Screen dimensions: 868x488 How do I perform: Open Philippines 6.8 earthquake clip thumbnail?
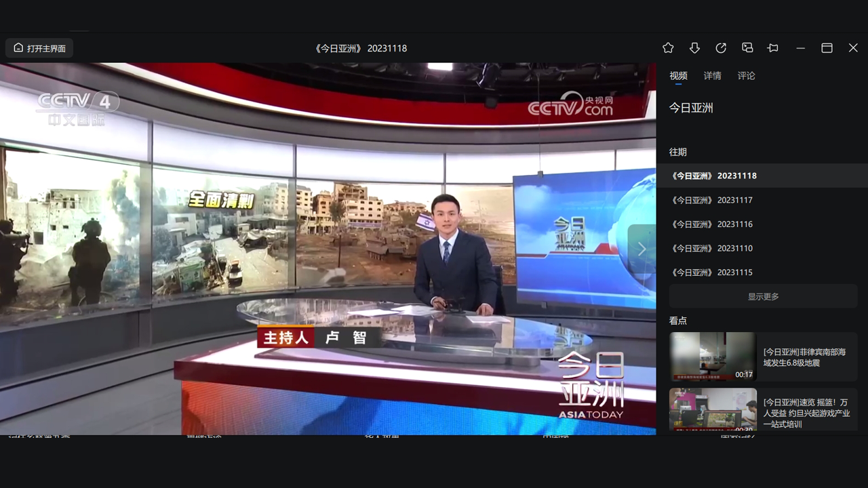(712, 357)
